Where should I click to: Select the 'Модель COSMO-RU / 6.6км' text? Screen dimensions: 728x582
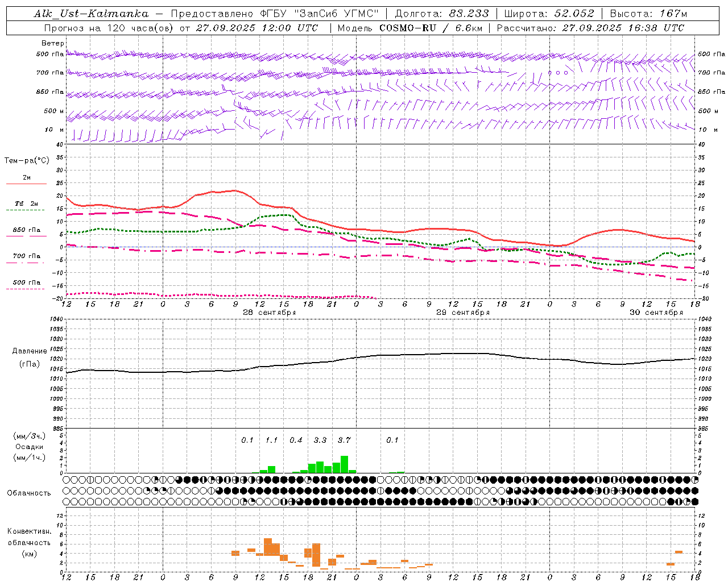[410, 28]
